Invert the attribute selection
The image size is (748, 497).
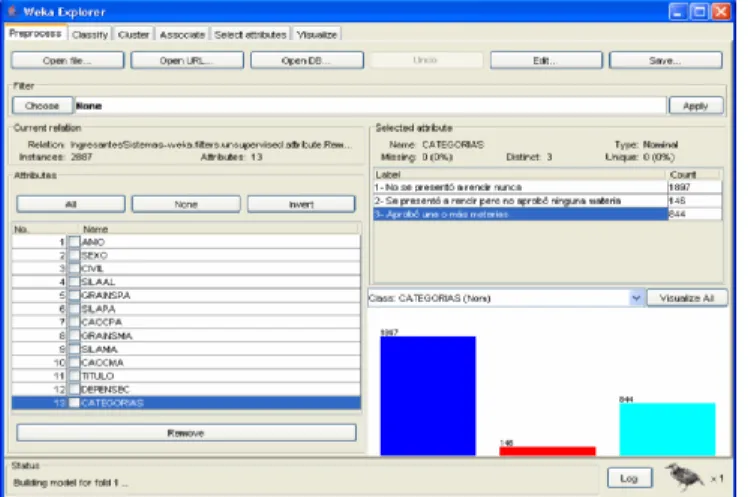coord(301,204)
